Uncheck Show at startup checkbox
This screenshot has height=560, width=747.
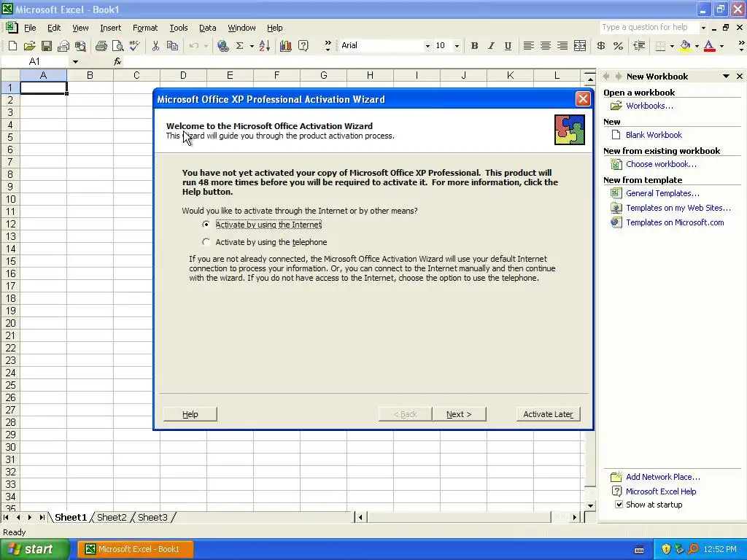pos(619,505)
